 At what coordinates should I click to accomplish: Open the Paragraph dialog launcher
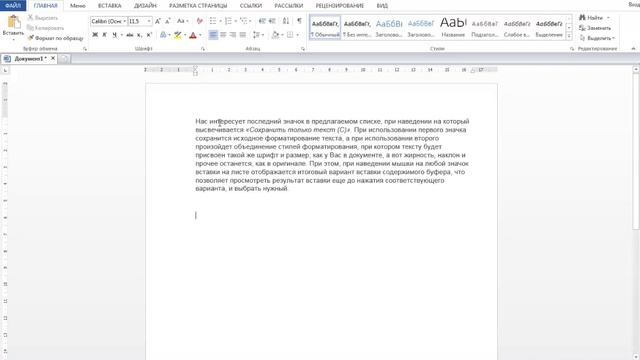click(303, 49)
